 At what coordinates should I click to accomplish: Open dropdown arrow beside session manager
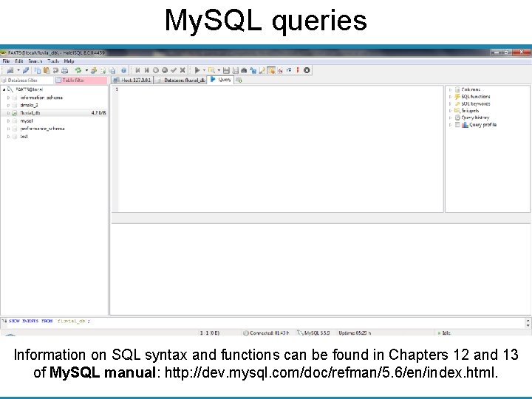tap(18, 70)
